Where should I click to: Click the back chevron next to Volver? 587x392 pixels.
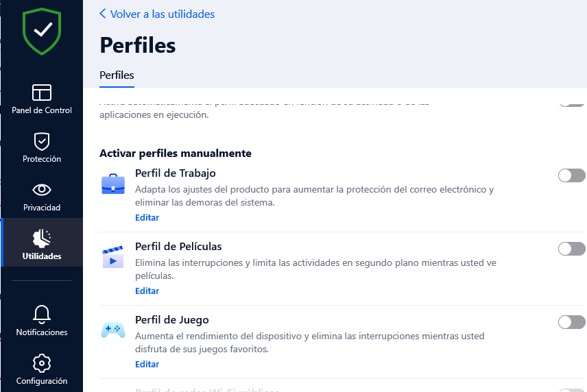pos(103,14)
